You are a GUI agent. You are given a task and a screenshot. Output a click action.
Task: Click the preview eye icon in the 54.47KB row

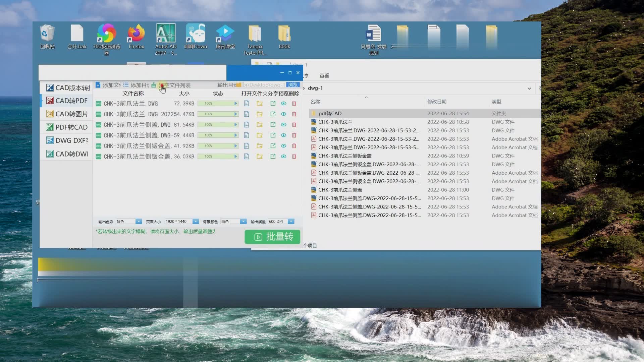pos(283,114)
